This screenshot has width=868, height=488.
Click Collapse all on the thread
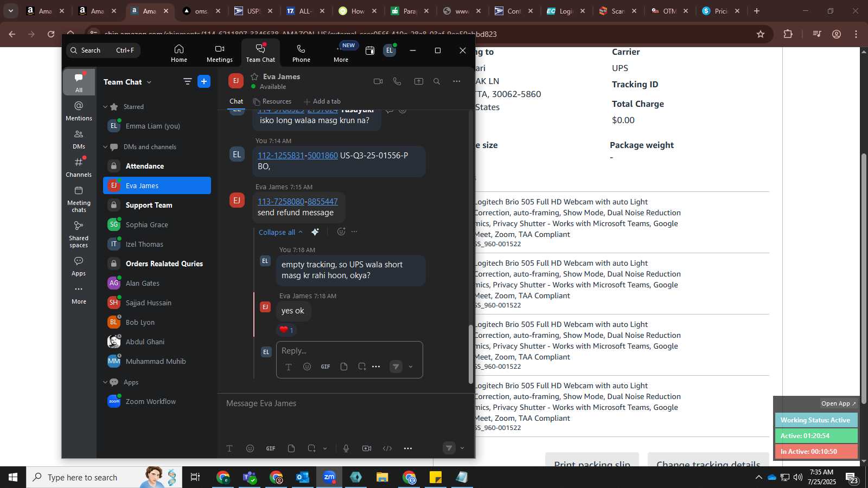280,232
